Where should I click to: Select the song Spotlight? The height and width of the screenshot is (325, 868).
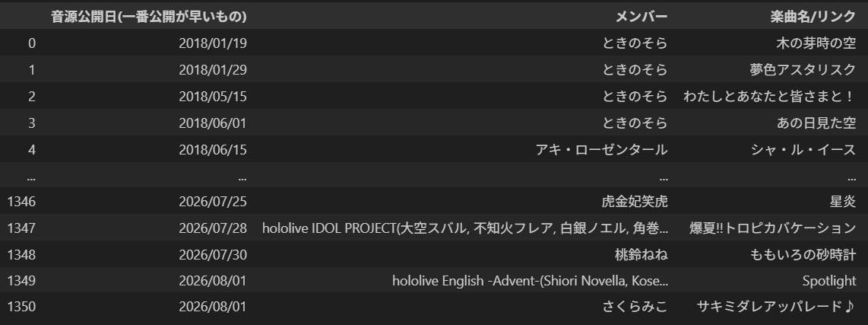pos(829,281)
